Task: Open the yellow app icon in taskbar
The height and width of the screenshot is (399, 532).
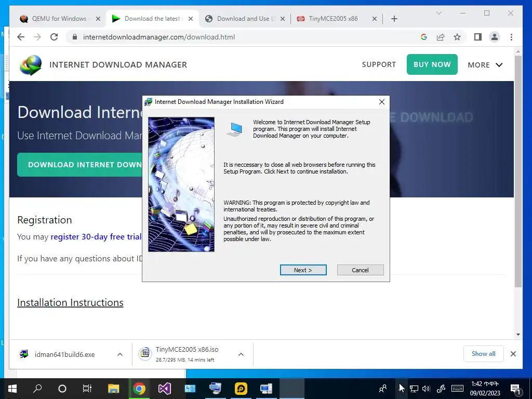Action: click(241, 389)
